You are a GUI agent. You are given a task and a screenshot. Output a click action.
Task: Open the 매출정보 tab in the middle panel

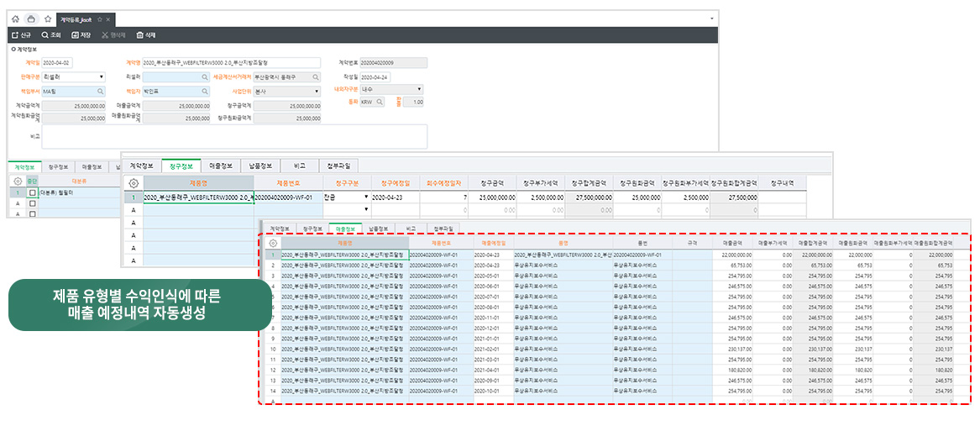221,166
